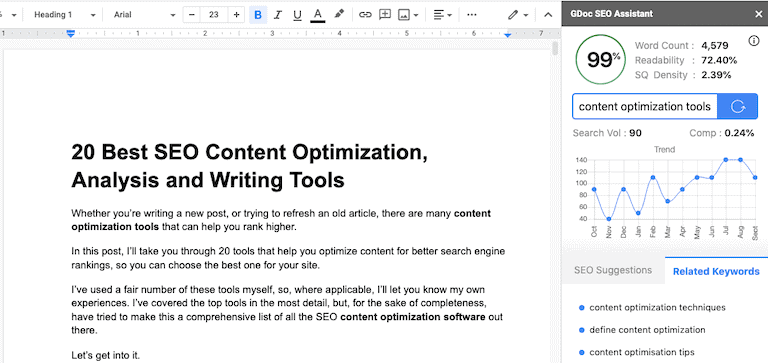Click the Word Count value 4,579
Image resolution: width=768 pixels, height=363 pixels.
715,46
